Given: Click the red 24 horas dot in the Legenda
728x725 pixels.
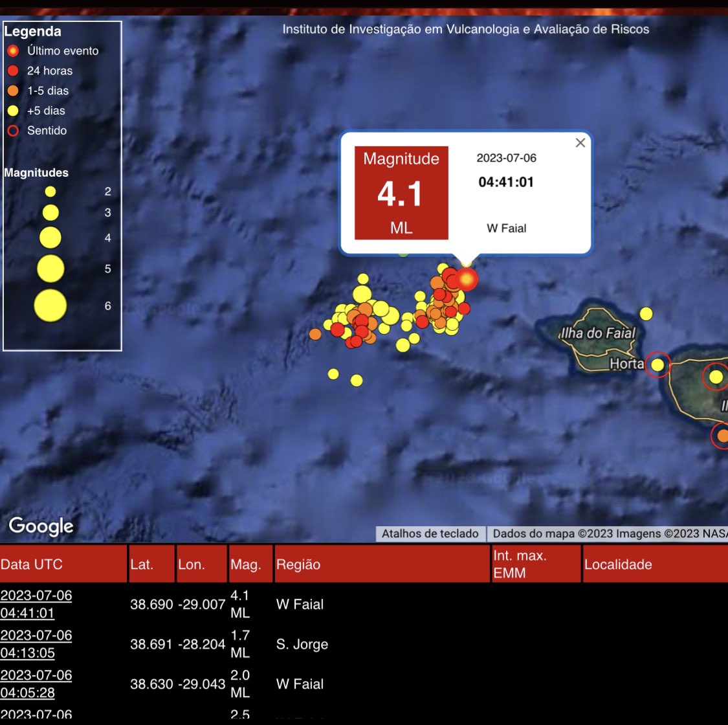Looking at the screenshot, I should (x=14, y=71).
